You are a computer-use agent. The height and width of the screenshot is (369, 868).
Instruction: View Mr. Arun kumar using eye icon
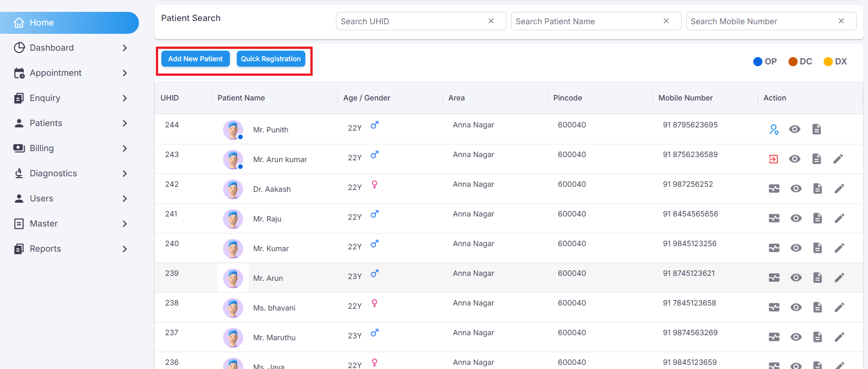click(795, 159)
